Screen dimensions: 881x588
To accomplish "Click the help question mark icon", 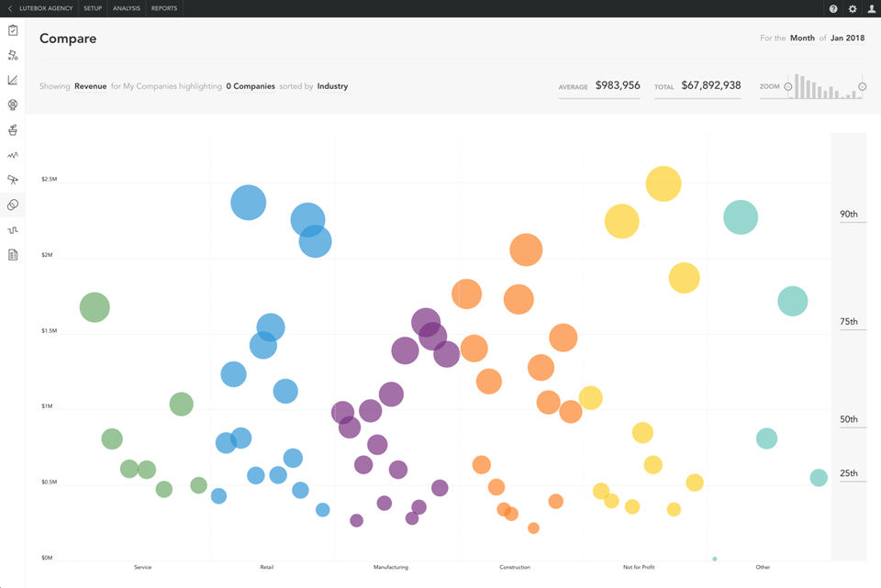I will pos(833,8).
